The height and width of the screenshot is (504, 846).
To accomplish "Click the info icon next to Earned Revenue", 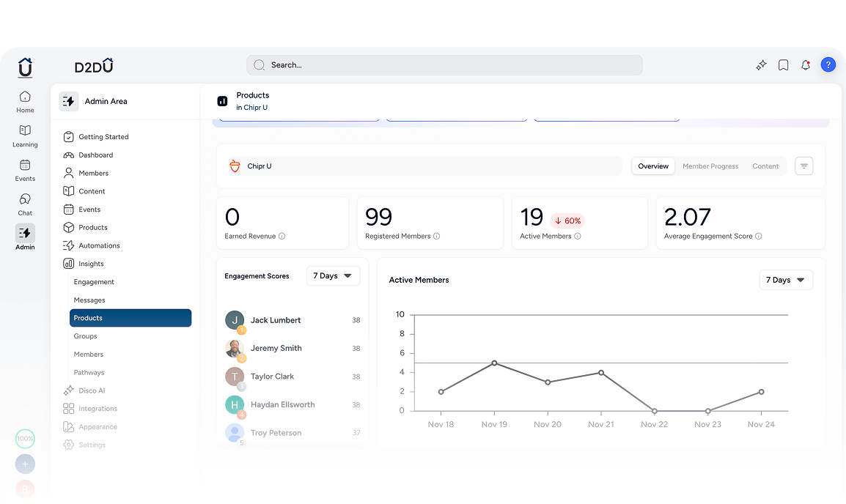I will click(x=282, y=237).
